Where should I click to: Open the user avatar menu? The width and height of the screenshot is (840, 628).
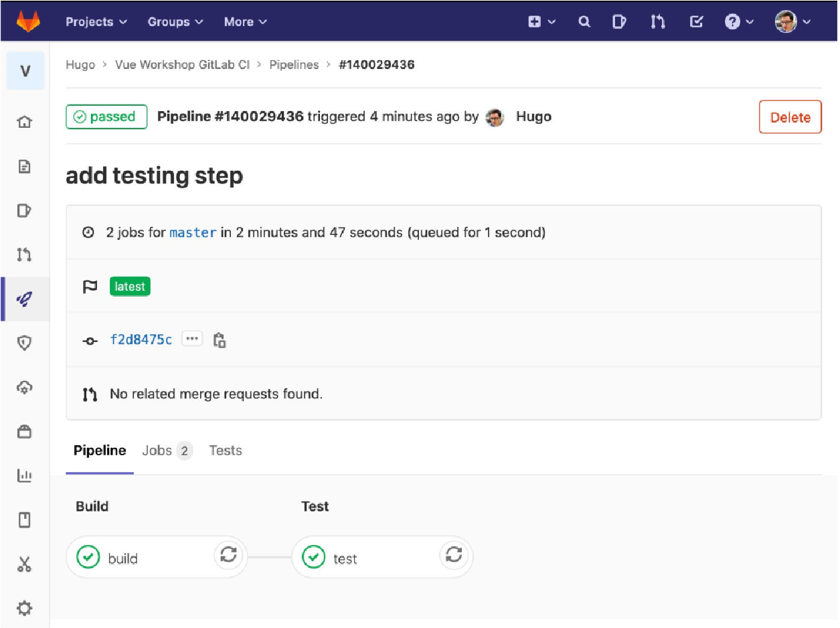point(793,21)
